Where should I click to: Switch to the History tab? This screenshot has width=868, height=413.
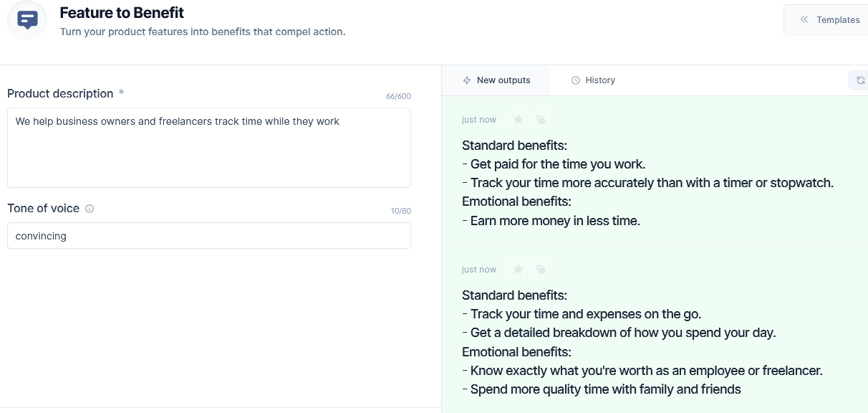coord(594,80)
